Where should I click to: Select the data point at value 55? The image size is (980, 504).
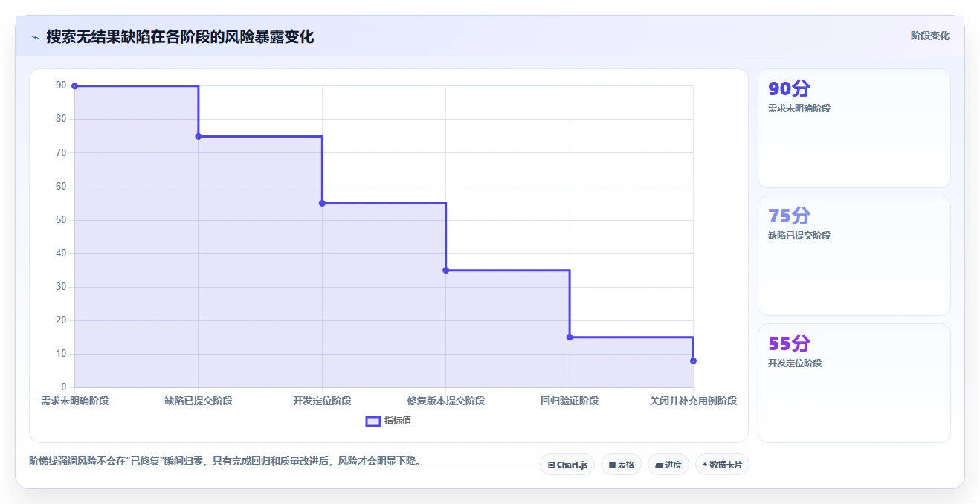[x=322, y=203]
